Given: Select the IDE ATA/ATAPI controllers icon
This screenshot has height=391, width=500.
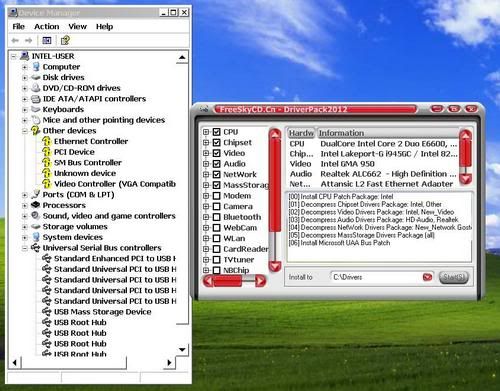Looking at the screenshot, I should point(36,99).
